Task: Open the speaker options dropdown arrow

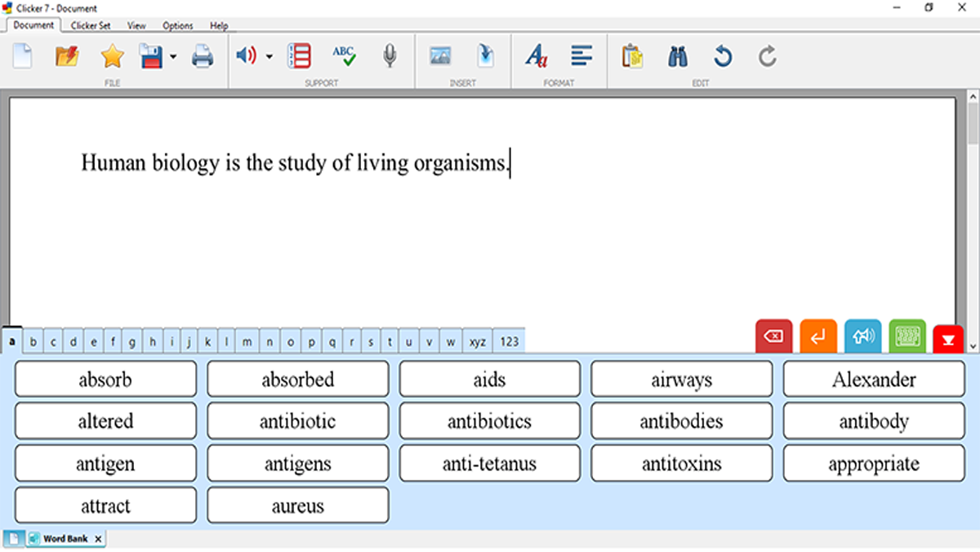Action: (269, 57)
